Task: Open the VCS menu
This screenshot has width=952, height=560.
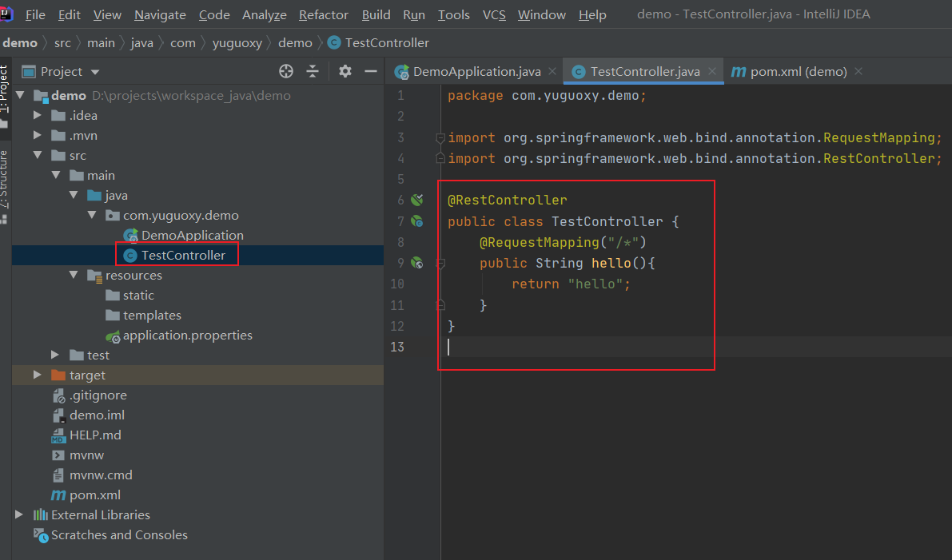Action: pos(494,14)
